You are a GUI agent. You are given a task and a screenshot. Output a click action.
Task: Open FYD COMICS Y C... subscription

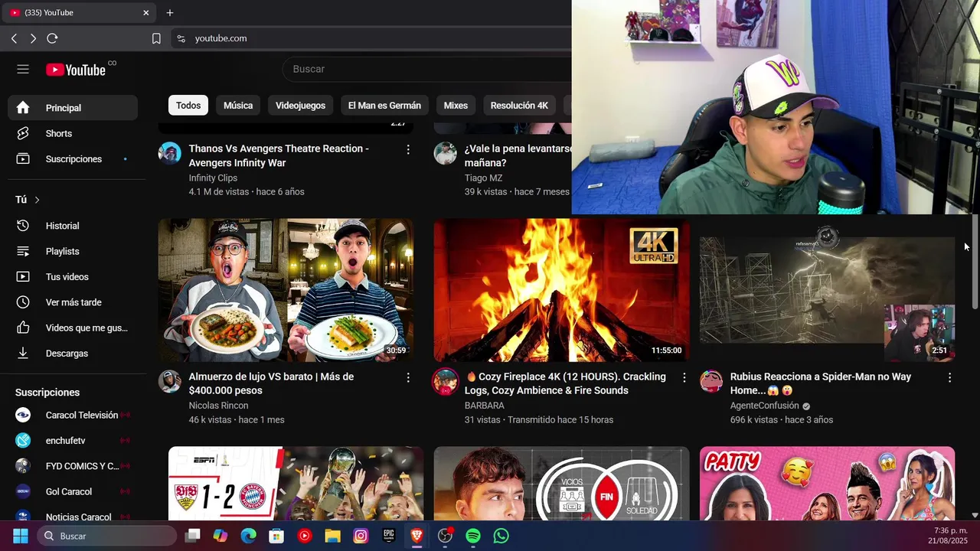point(73,466)
